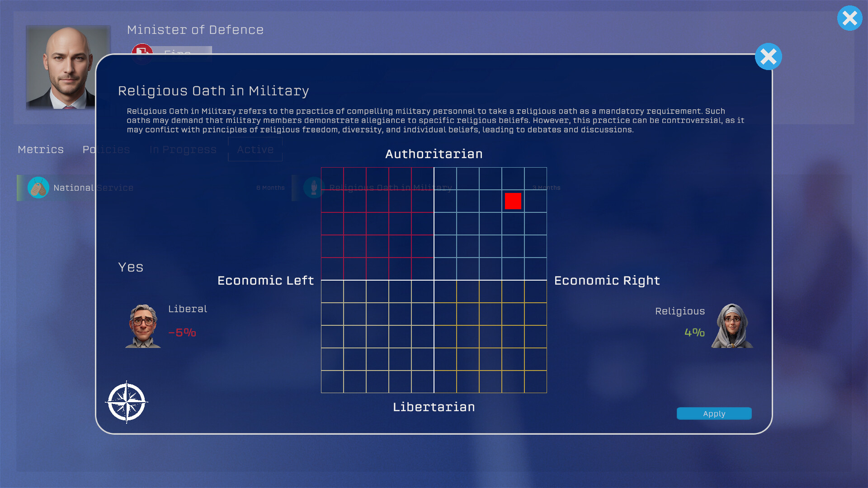This screenshot has width=868, height=488.
Task: Click the compass rose icon
Action: (x=127, y=402)
